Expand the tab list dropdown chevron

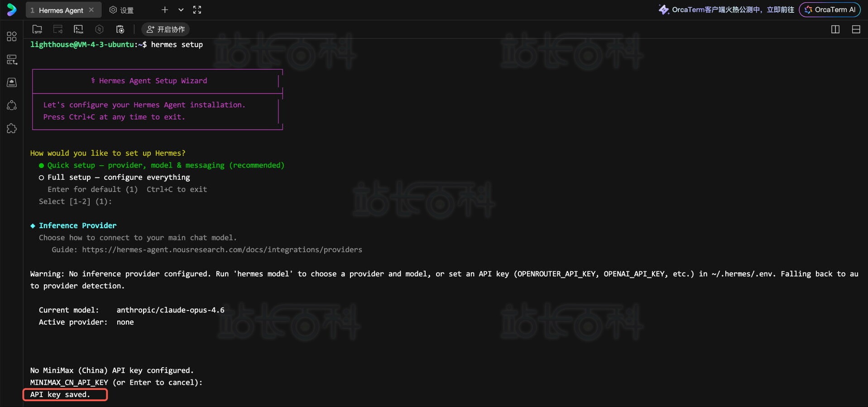[181, 10]
